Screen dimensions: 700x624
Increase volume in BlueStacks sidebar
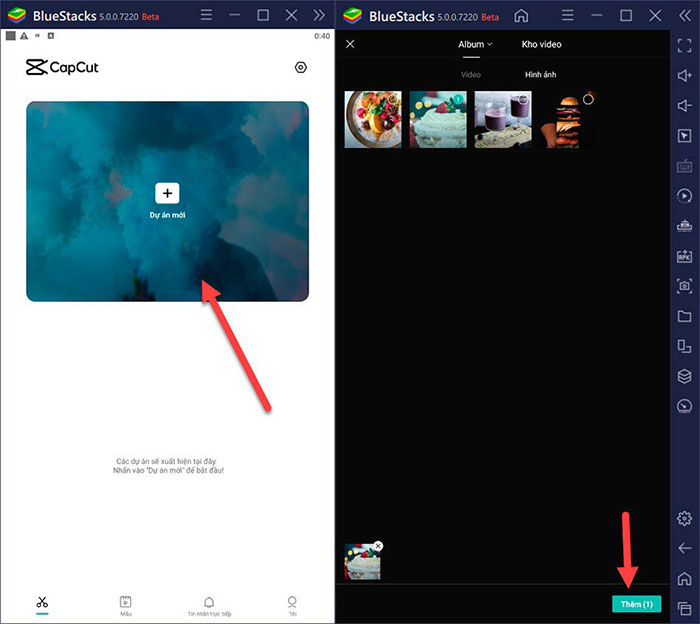click(x=684, y=75)
